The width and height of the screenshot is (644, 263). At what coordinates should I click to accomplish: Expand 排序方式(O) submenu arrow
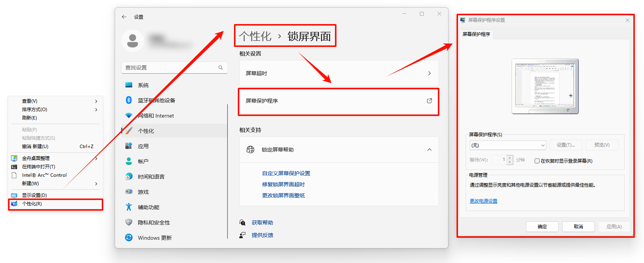pos(96,110)
